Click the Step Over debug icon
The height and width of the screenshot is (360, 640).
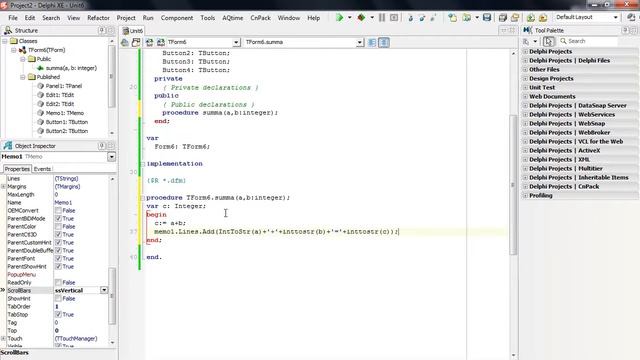422,18
